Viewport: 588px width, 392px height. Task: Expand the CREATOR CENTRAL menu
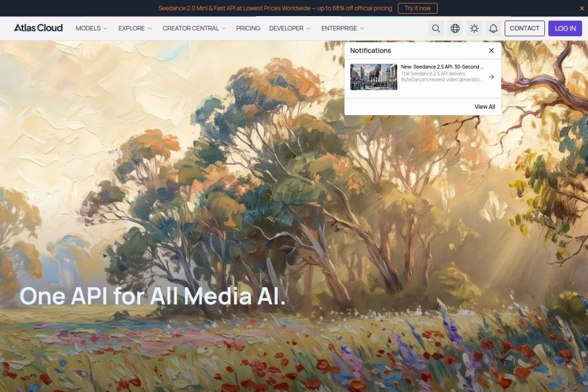click(194, 28)
